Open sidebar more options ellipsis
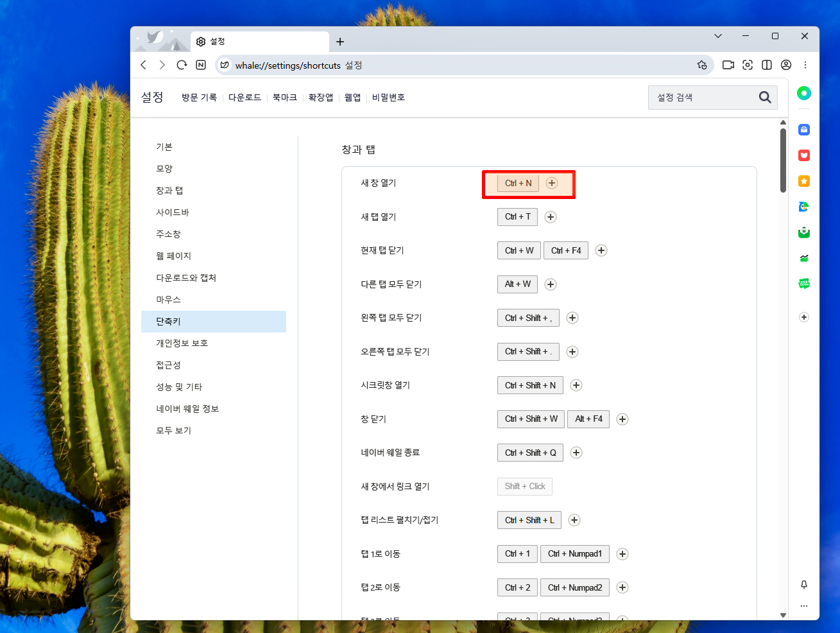Image resolution: width=840 pixels, height=633 pixels. coord(804,606)
